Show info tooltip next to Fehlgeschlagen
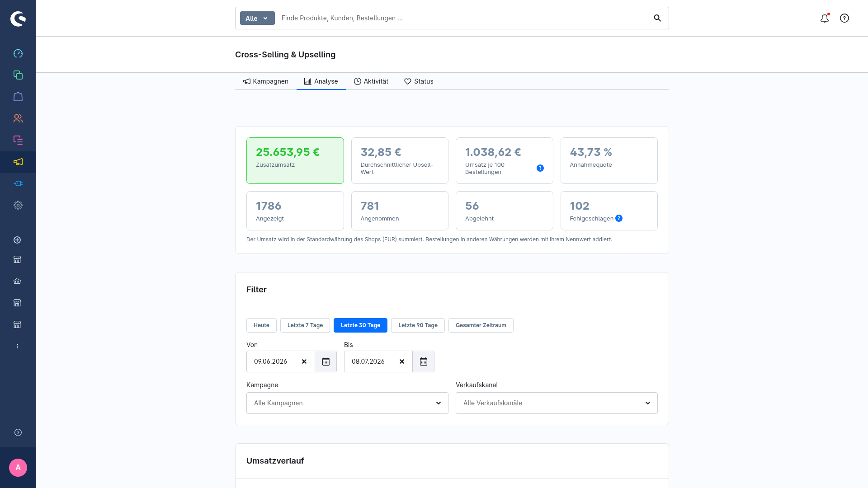Image resolution: width=868 pixels, height=488 pixels. click(619, 218)
